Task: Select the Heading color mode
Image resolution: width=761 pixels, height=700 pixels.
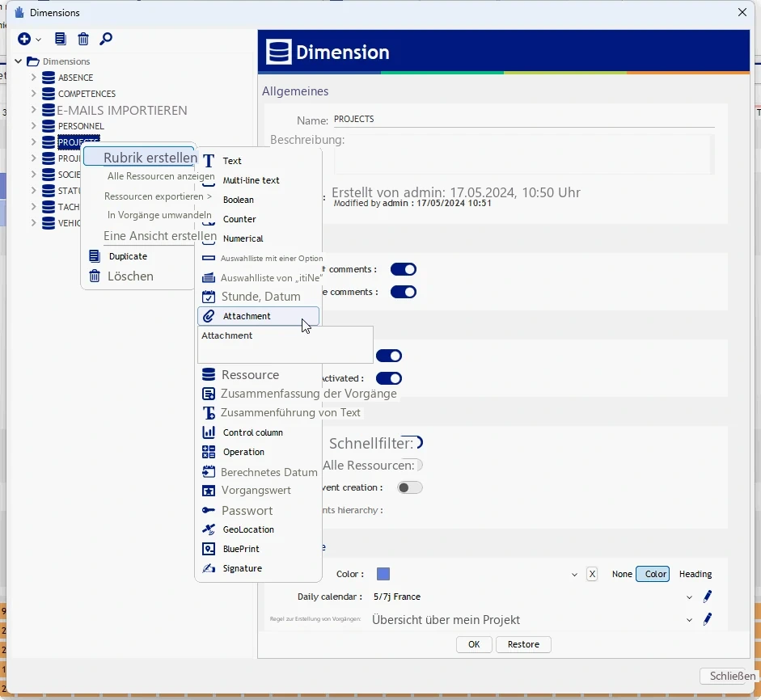Action: [x=695, y=574]
